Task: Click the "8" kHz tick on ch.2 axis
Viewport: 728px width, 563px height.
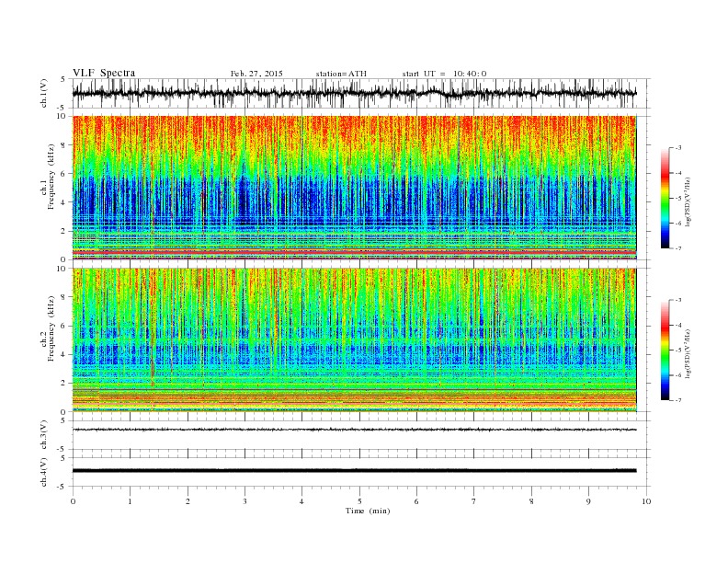Action: point(63,297)
